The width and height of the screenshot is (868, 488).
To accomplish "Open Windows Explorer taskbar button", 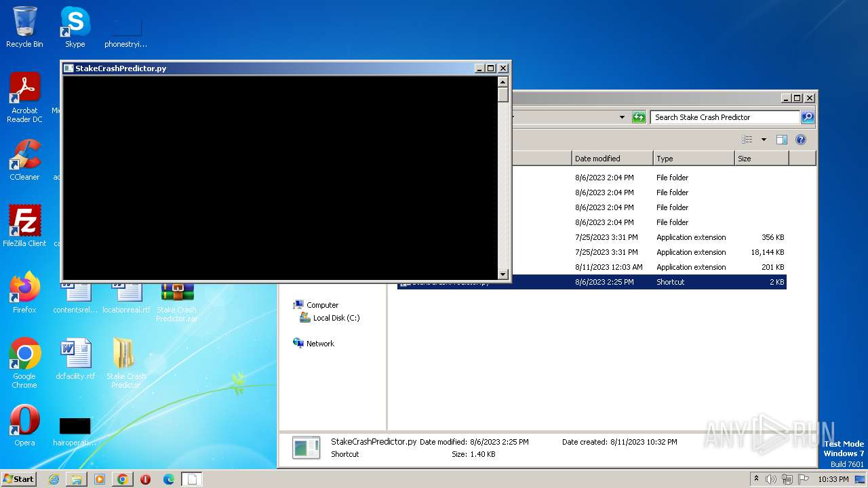I will 77,479.
